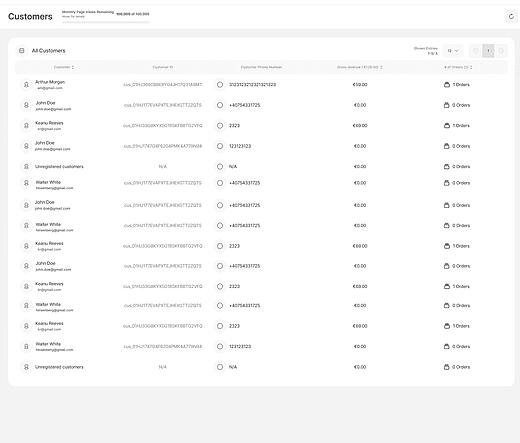The image size is (520, 443).
Task: Click the €59.00 revenue value
Action: point(360,85)
